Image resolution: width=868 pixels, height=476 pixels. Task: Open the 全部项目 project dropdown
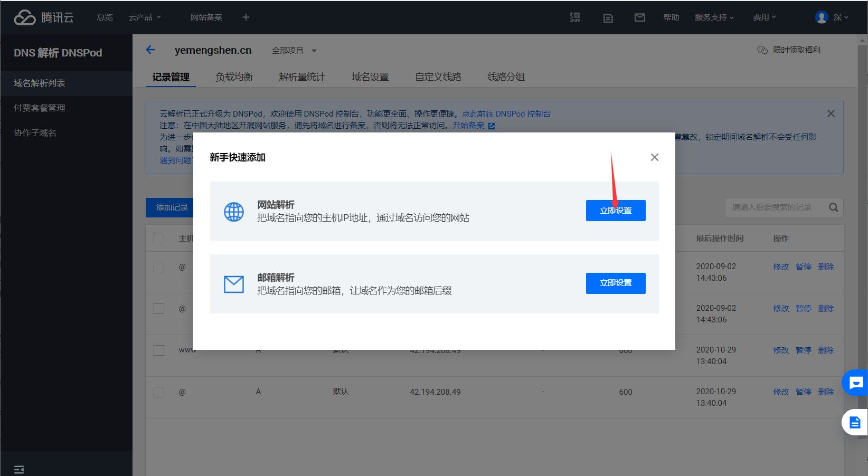294,51
